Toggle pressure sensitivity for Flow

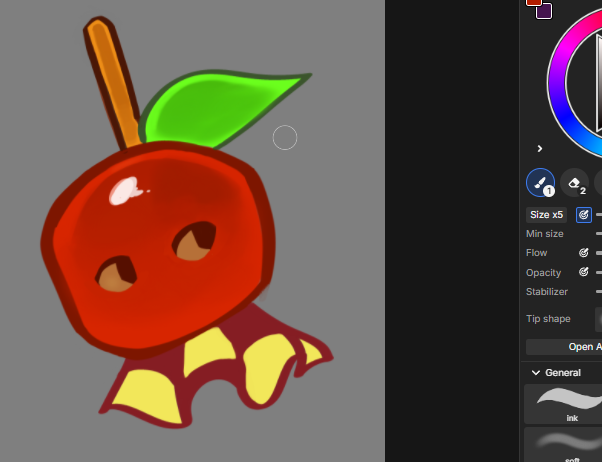click(584, 253)
